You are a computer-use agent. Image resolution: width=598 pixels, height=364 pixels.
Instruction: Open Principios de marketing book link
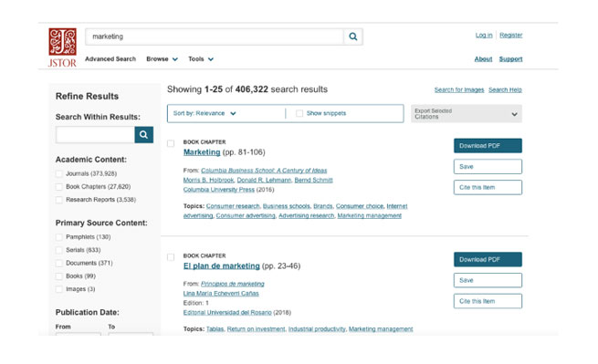coord(233,284)
